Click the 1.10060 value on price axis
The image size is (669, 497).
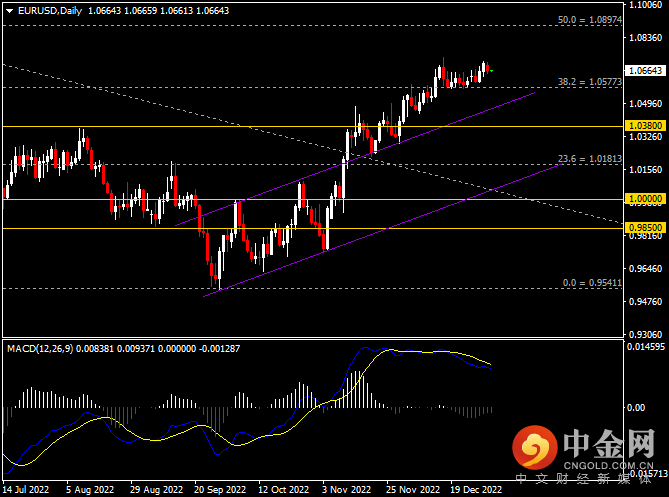643,6
